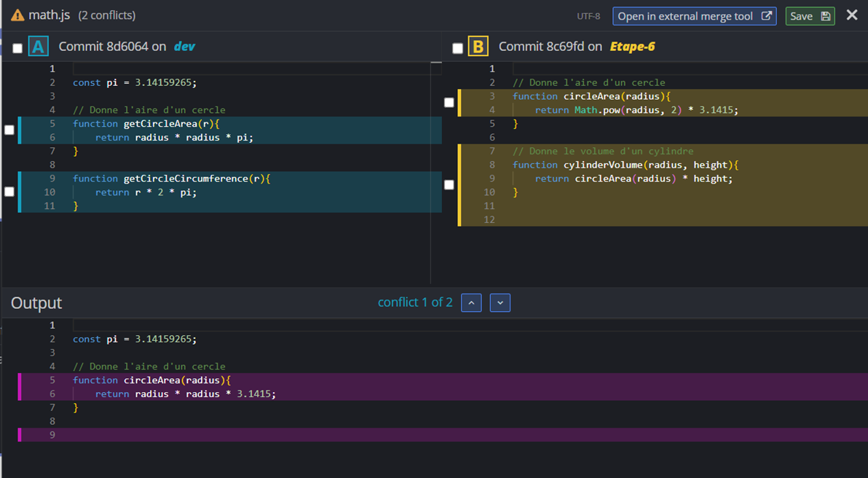
Task: Select all changes from commit B checkbox
Action: click(457, 48)
